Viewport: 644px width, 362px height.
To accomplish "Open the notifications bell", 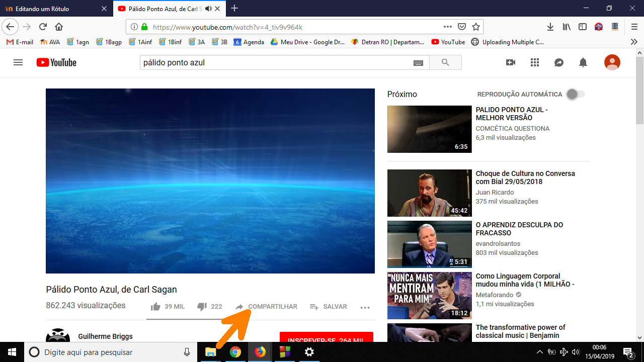I will (583, 62).
